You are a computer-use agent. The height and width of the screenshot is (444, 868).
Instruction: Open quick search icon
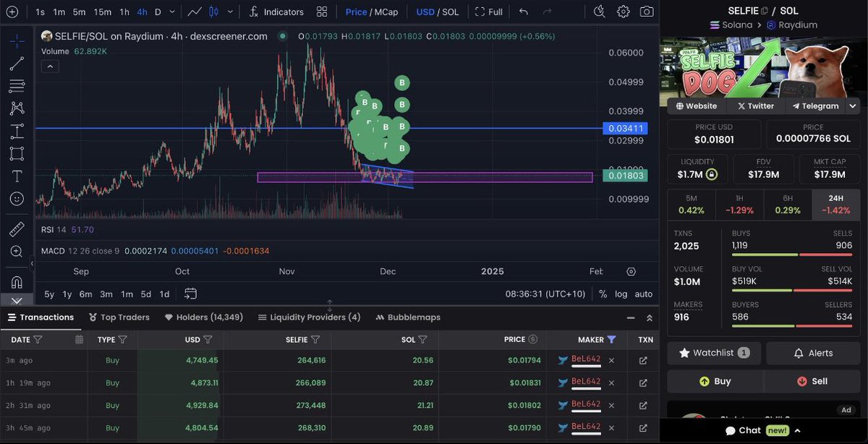point(599,12)
